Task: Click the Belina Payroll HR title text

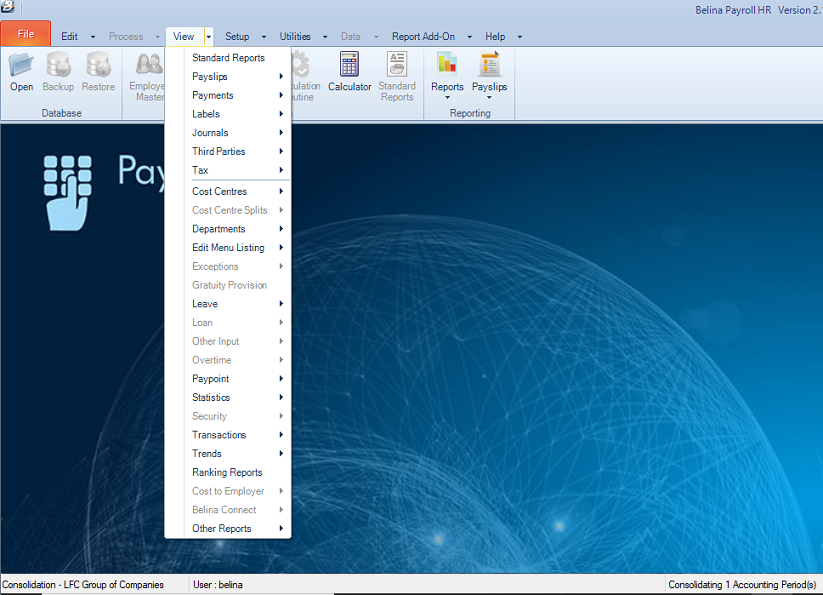Action: pyautogui.click(x=733, y=10)
